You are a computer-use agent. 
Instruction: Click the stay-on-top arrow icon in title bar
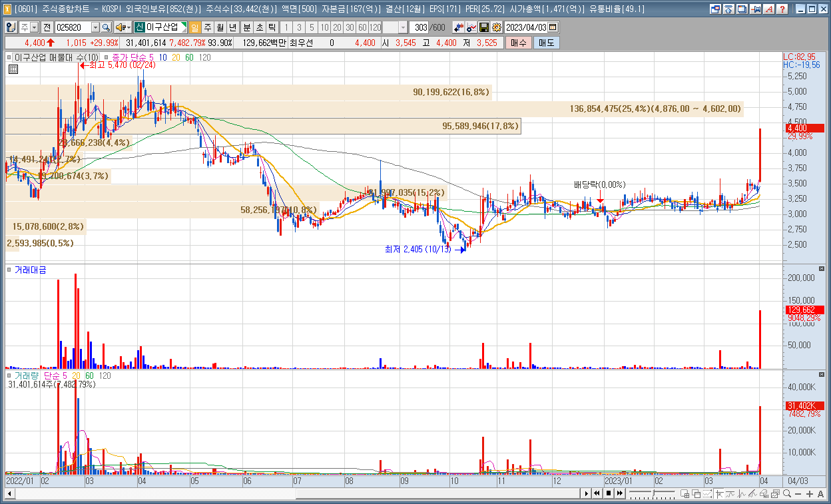(x=728, y=9)
